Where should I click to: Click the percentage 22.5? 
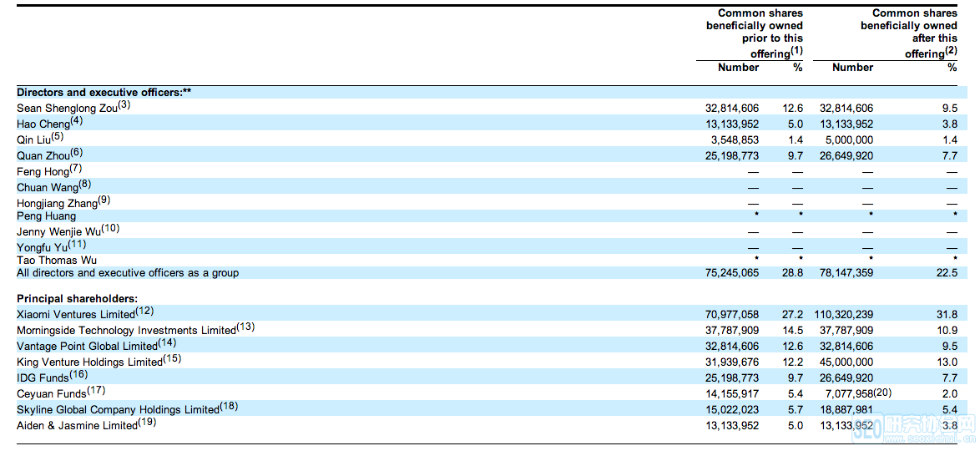click(x=947, y=273)
